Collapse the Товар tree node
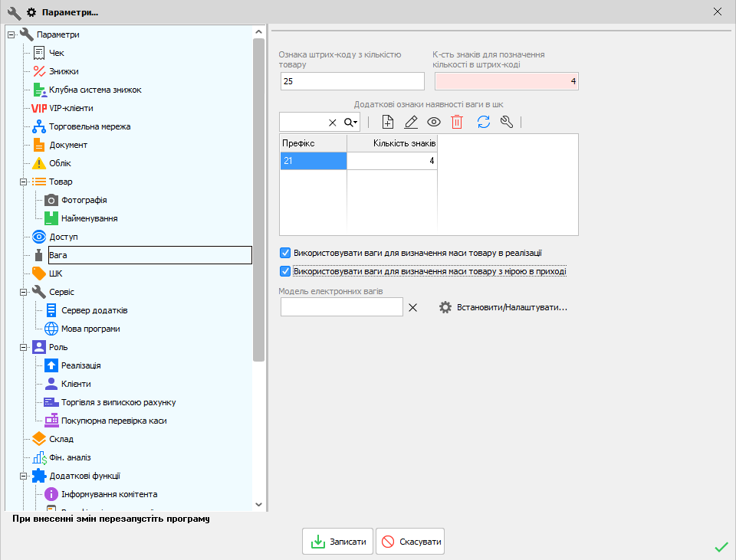The image size is (736, 560). coord(22,182)
